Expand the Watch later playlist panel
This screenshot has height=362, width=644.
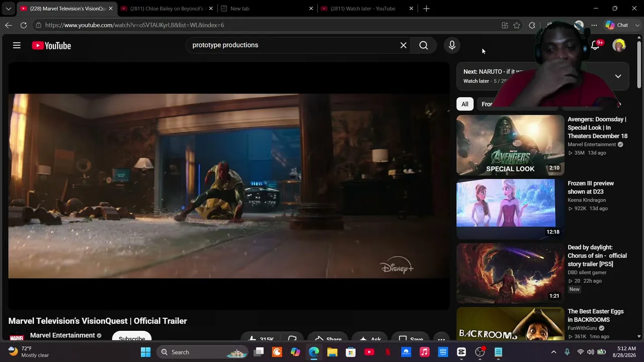pos(618,76)
